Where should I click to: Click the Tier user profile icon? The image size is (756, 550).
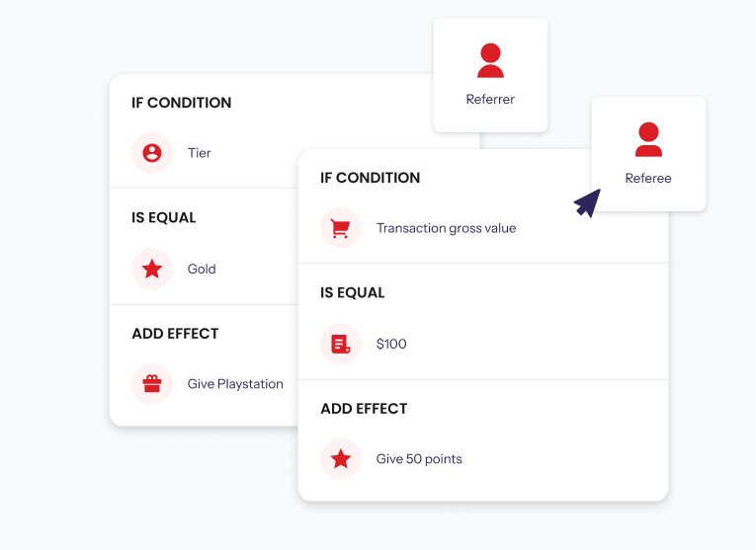(x=152, y=153)
